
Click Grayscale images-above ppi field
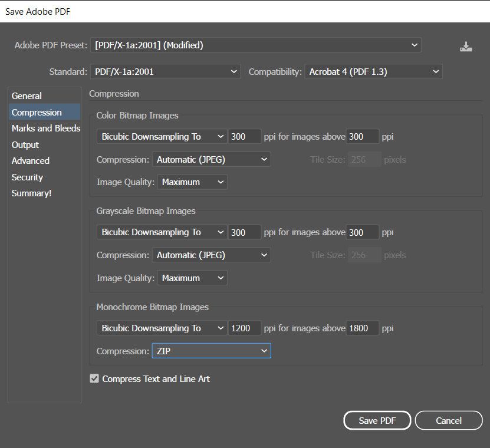point(363,232)
